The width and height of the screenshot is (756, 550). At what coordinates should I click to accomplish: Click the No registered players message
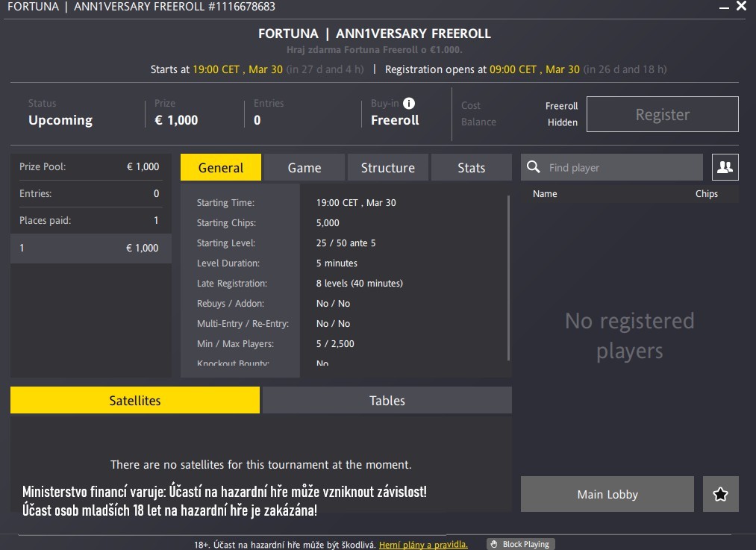pos(630,336)
